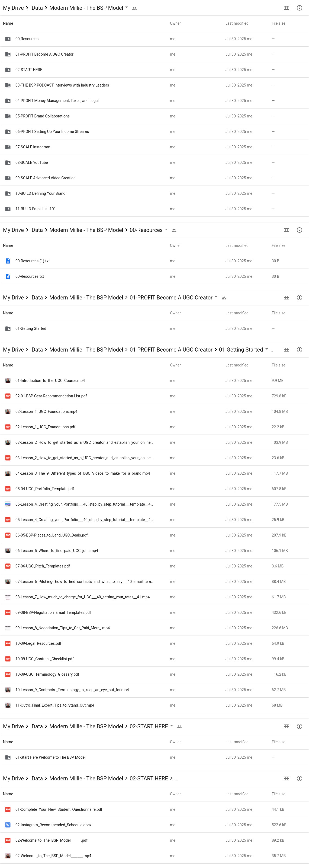Click the Owner header above the 01-Introduction_to_the_UGC_Course.mp4 row
Image resolution: width=309 pixels, height=868 pixels.
[175, 365]
